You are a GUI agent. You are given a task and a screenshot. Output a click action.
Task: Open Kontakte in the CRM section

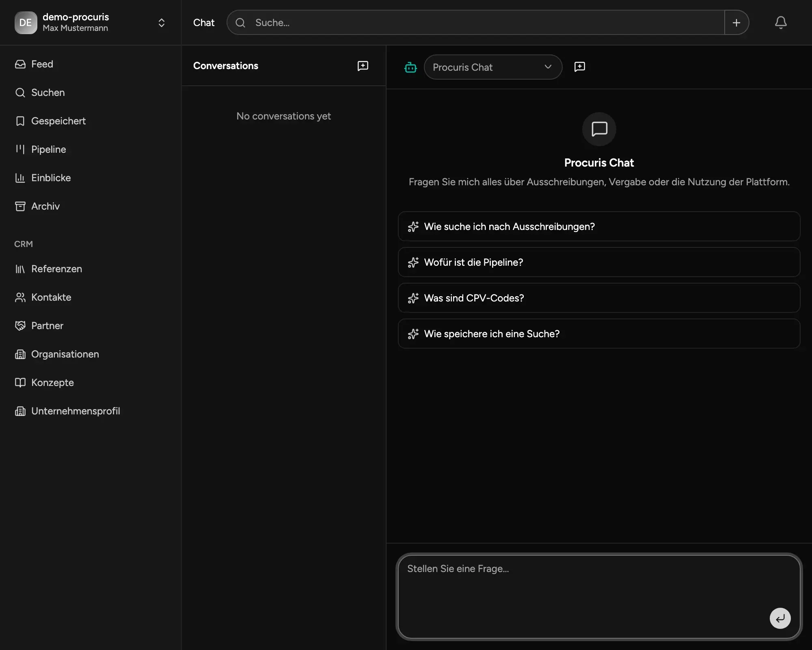[x=90, y=297]
